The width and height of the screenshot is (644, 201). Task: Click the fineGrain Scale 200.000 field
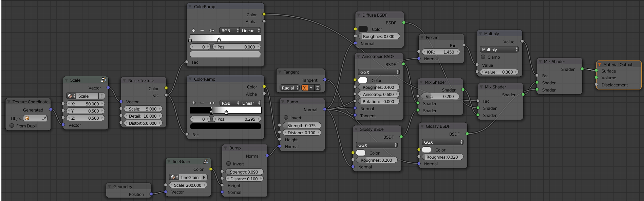[x=188, y=185]
